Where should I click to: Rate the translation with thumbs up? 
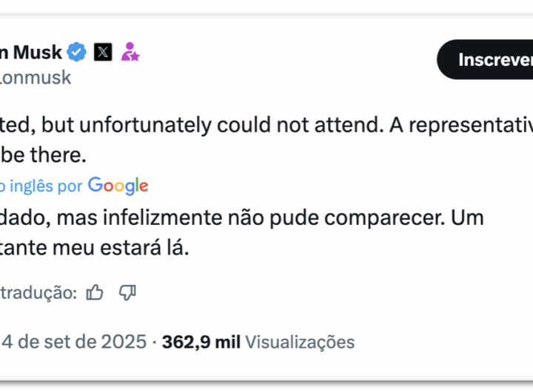click(95, 293)
